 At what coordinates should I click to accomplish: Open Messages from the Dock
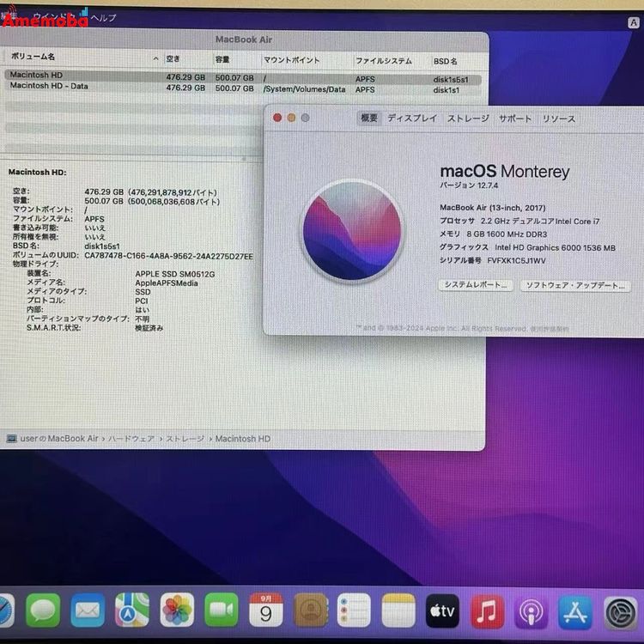pyautogui.click(x=43, y=610)
